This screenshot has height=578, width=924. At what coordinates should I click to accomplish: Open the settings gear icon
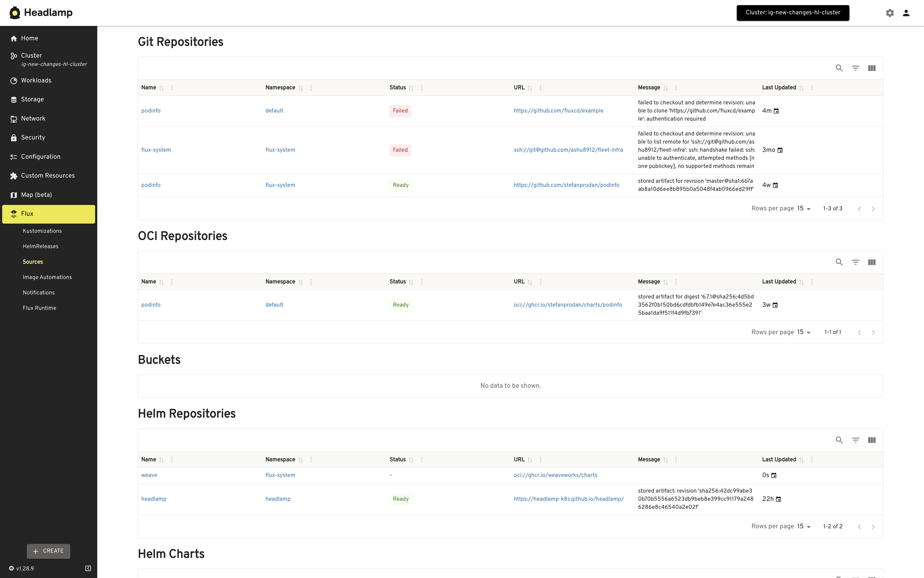point(890,13)
